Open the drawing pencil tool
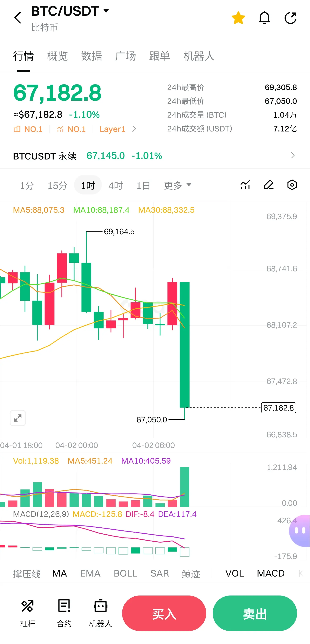310x644 pixels. coord(268,185)
